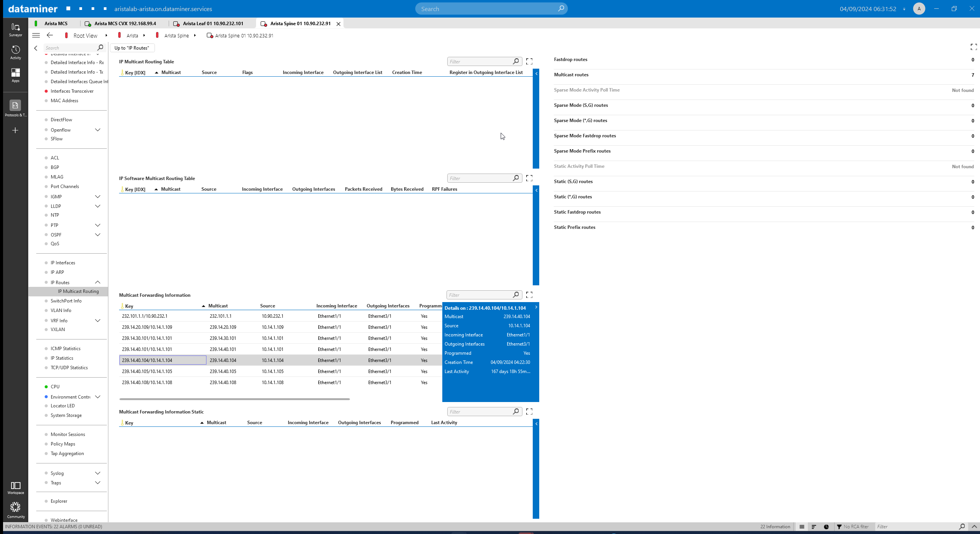980x534 pixels.
Task: Click fullscreen icon of right parameters panel
Action: point(974,47)
